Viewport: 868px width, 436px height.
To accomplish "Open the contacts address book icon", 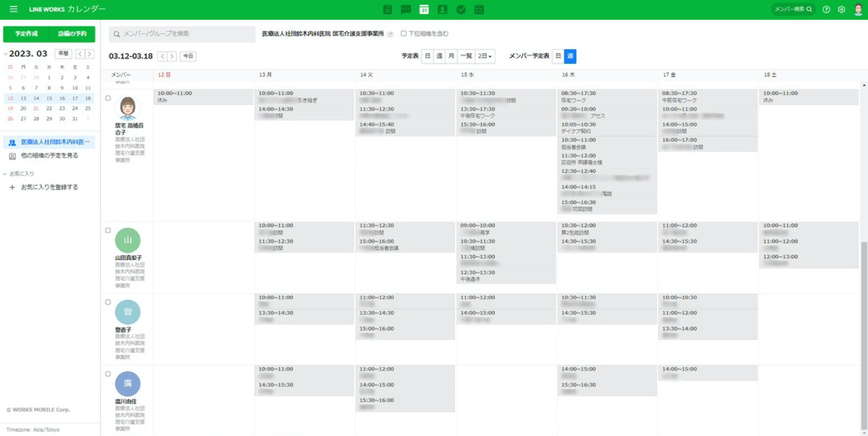I will tap(442, 10).
